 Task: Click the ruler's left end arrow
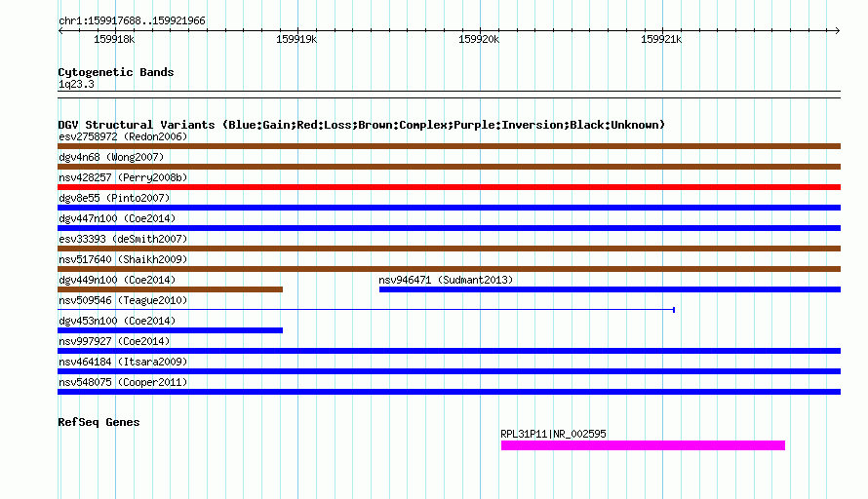60,30
